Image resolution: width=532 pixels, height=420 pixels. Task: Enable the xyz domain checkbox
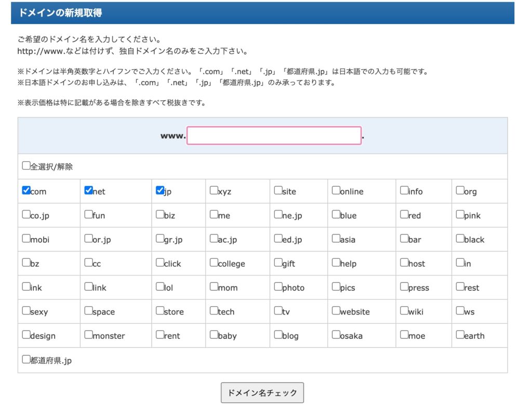pos(214,190)
